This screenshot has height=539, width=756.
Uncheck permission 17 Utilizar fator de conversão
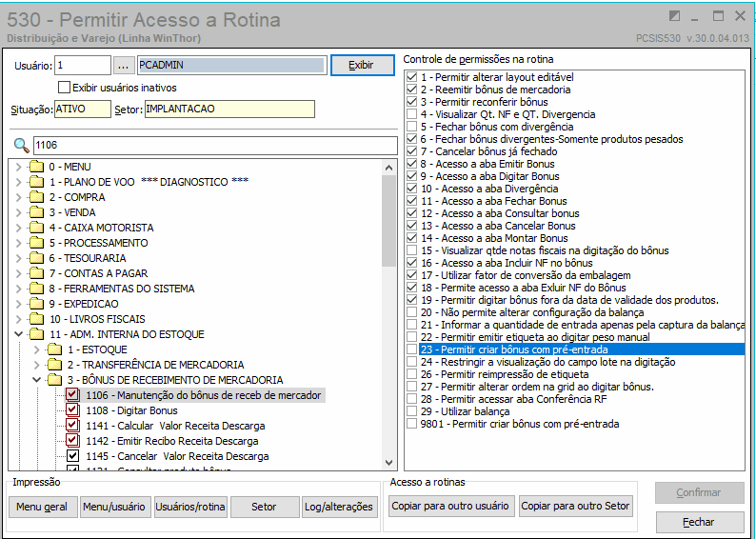[411, 275]
